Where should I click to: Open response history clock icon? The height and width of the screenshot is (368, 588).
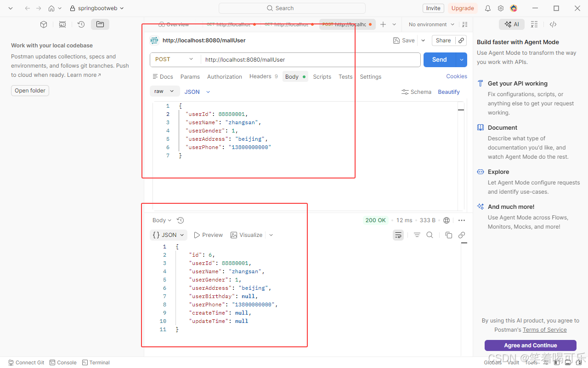point(181,220)
